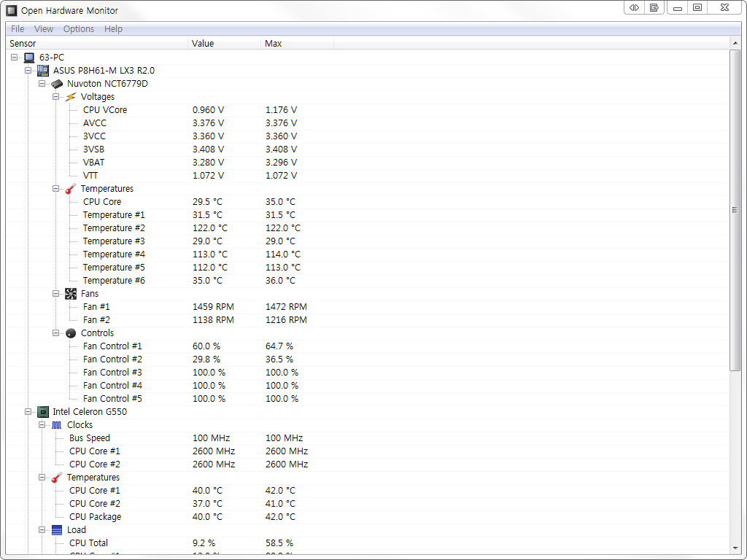The height and width of the screenshot is (560, 747).
Task: Select the Temperature #4 row
Action: tap(368, 254)
